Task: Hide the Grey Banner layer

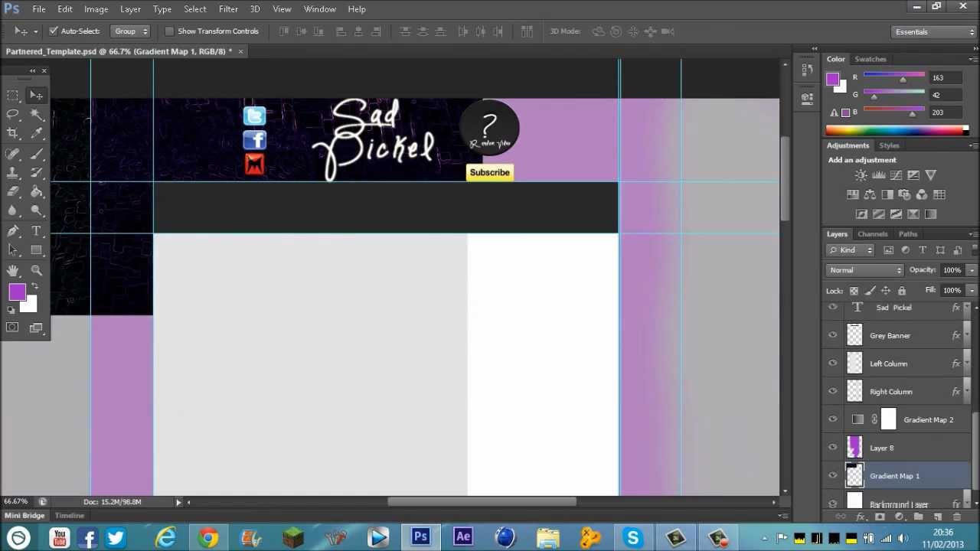Action: tap(833, 335)
